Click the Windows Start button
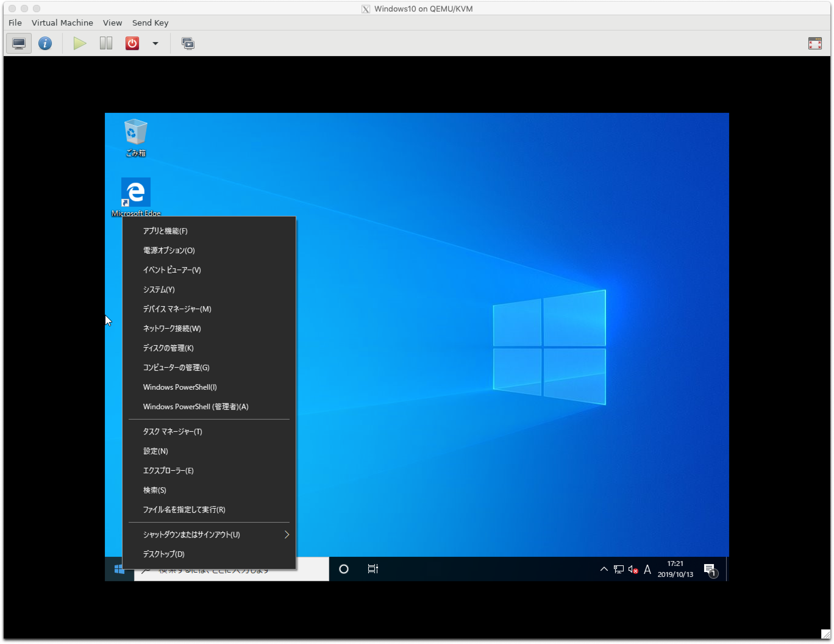 click(x=119, y=569)
